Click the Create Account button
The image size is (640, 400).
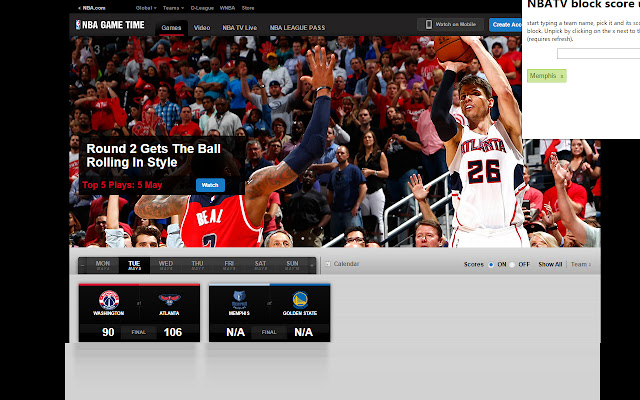tap(505, 24)
